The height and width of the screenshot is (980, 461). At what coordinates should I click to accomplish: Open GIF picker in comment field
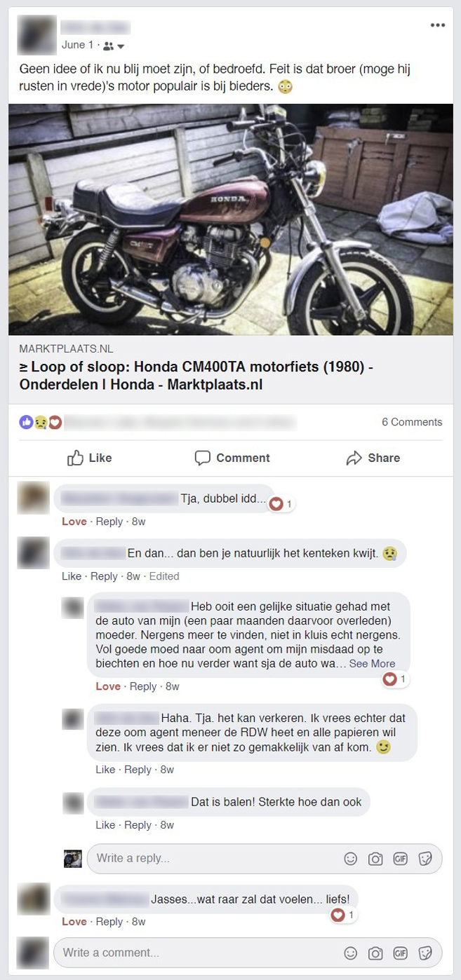point(400,953)
